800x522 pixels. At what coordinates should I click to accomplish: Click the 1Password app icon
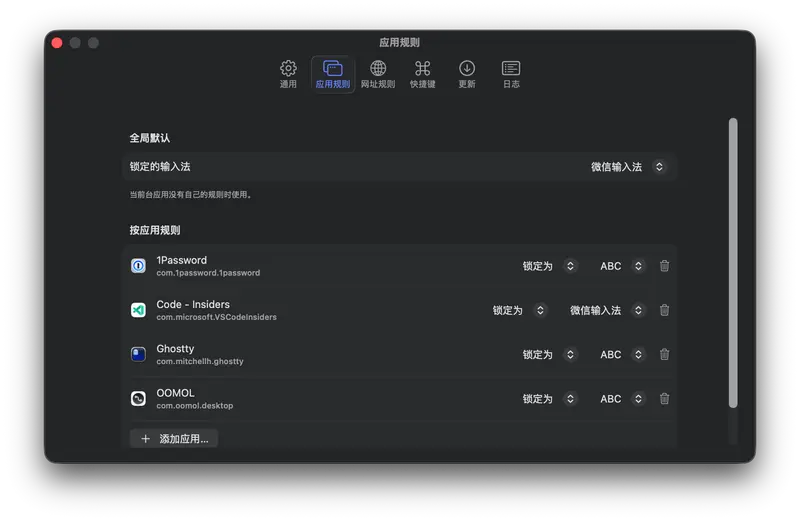coord(138,266)
